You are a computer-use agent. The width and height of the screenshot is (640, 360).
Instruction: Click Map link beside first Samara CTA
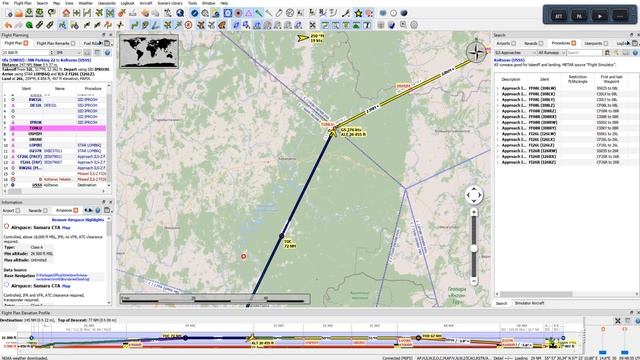(x=66, y=228)
